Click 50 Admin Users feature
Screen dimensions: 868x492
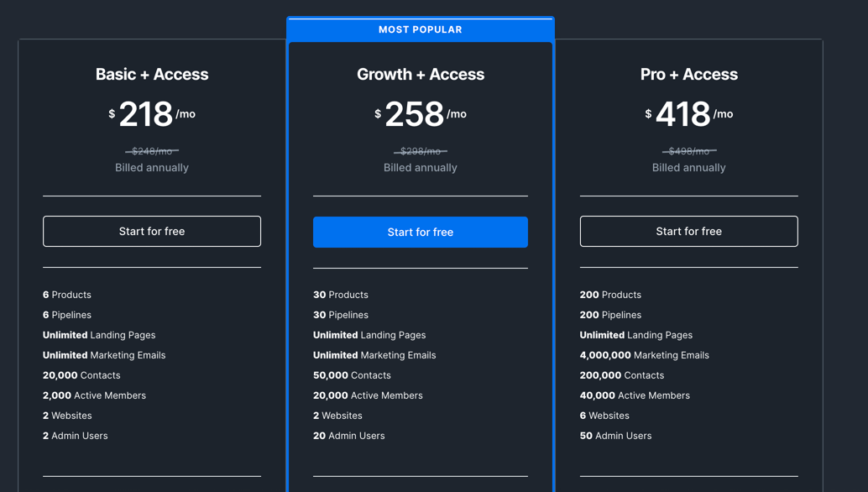coord(615,436)
